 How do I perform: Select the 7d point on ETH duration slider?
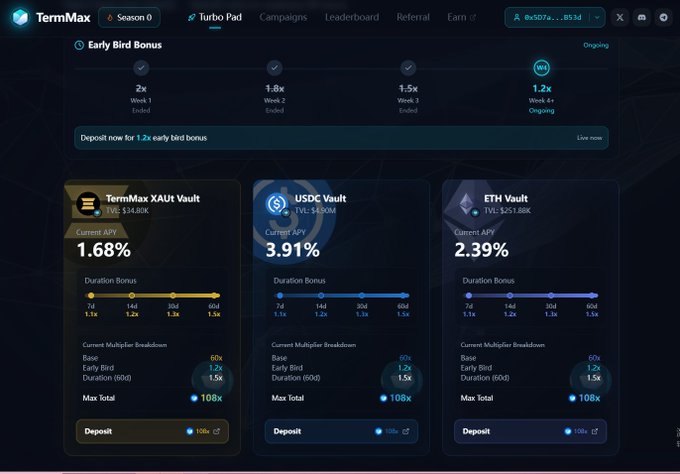[469, 296]
